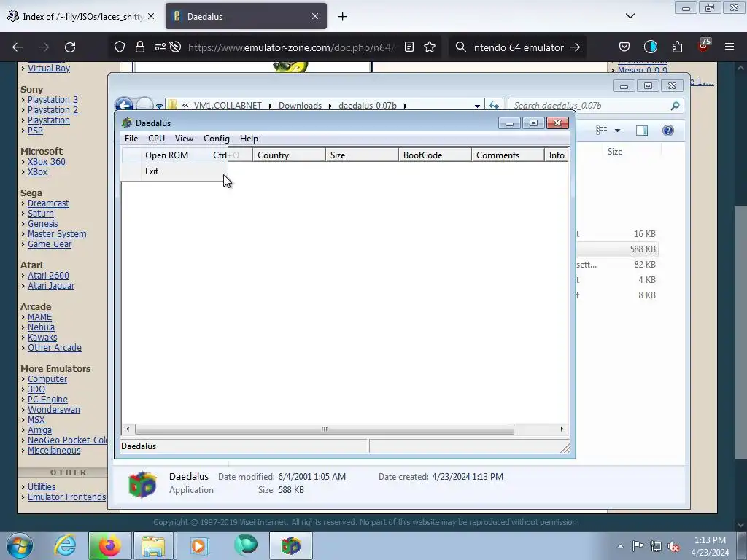Viewport: 747px width, 560px height.
Task: Open the Atari 2600 link
Action: (x=48, y=275)
